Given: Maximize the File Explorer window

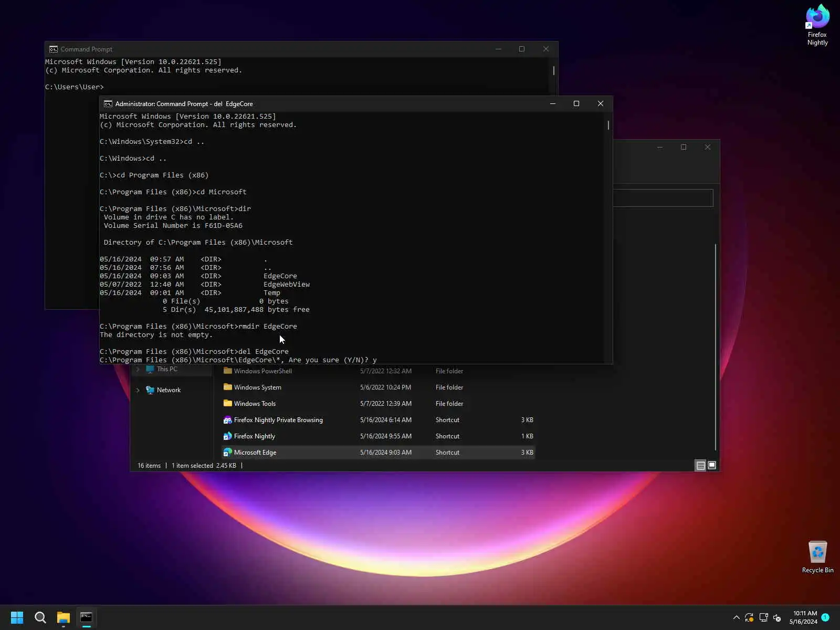Looking at the screenshot, I should 684,147.
